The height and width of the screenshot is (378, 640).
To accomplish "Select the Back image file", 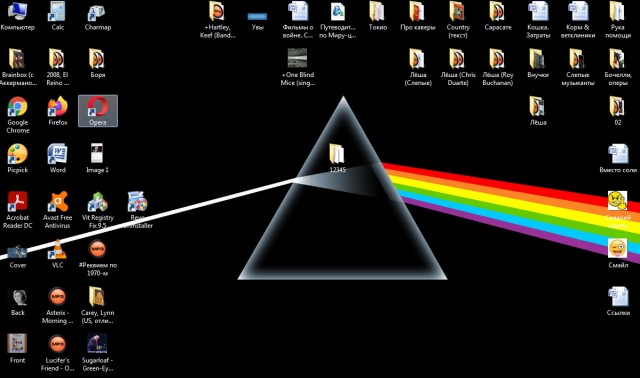I will (x=17, y=302).
